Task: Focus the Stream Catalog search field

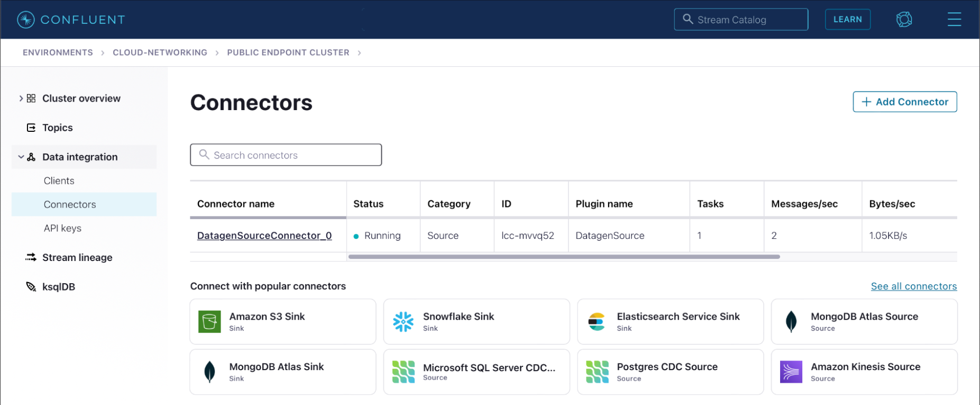Action: pyautogui.click(x=741, y=20)
